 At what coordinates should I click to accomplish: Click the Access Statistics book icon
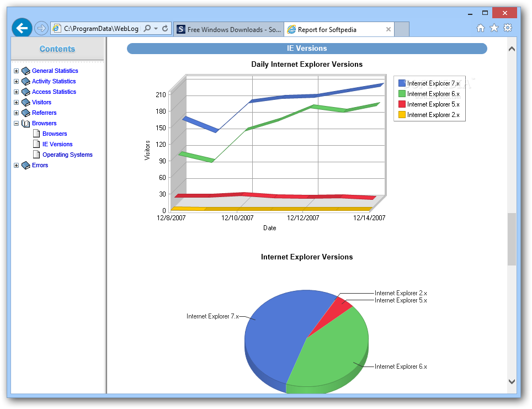(x=26, y=92)
